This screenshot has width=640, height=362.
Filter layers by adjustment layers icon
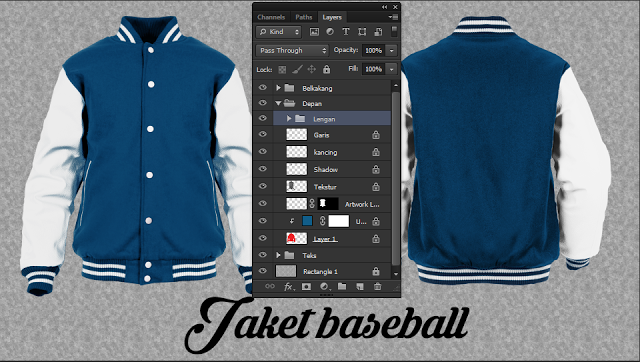[330, 32]
